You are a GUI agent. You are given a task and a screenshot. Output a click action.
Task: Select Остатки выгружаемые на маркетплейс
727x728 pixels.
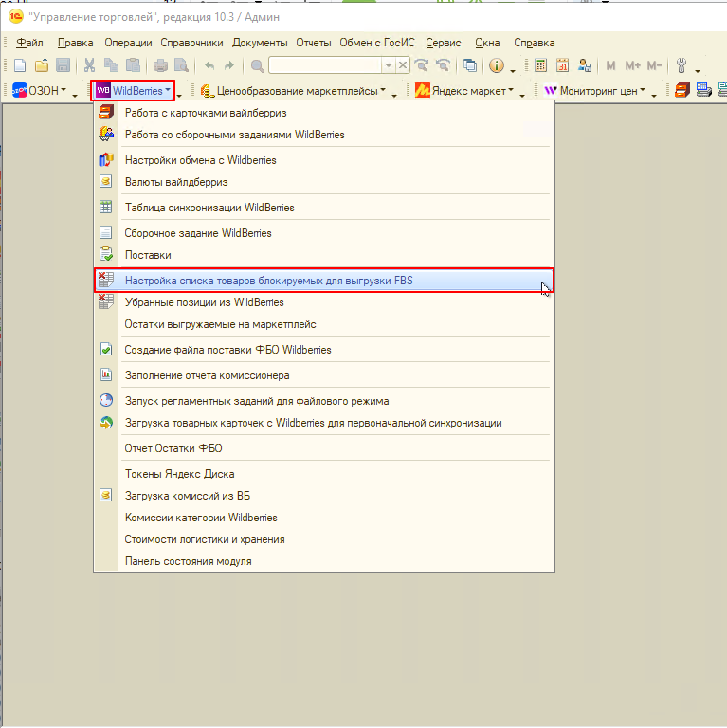tap(324, 324)
